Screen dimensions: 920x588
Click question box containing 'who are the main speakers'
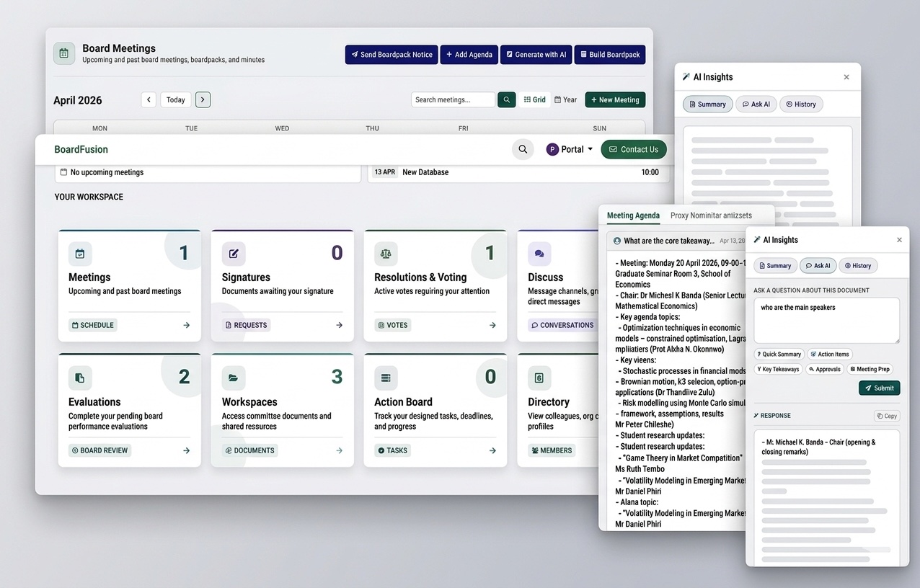click(827, 321)
